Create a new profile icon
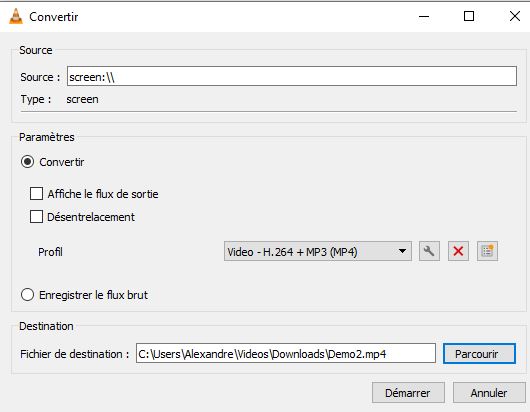This screenshot has width=530, height=412. click(487, 251)
